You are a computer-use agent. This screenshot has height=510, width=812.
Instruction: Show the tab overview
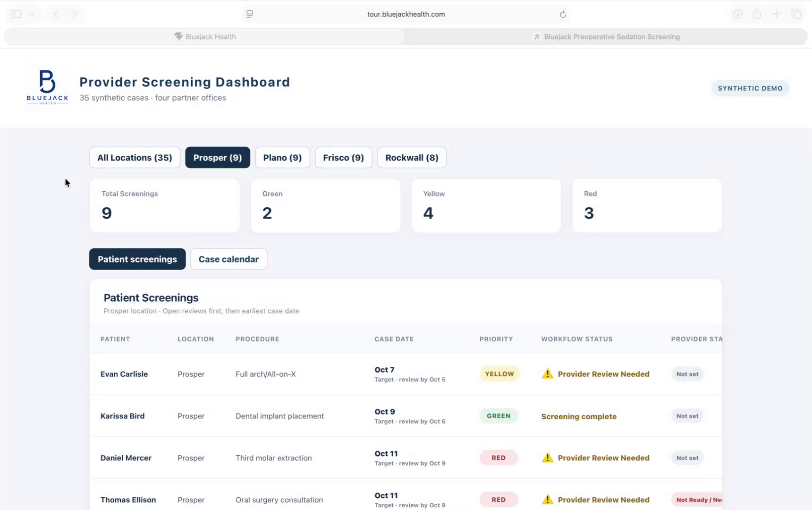coord(796,14)
